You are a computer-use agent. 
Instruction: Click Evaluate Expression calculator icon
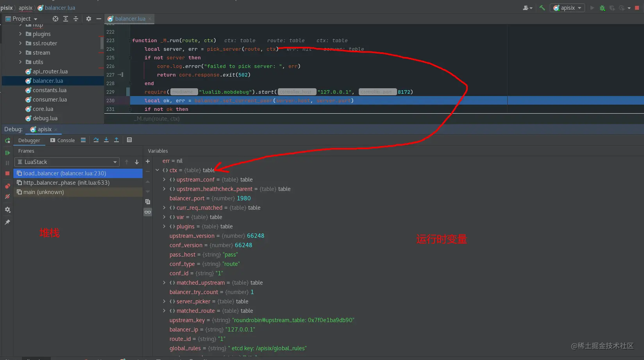(129, 140)
